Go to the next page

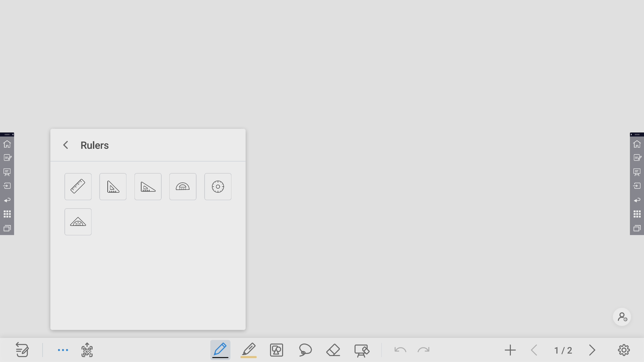tap(592, 350)
